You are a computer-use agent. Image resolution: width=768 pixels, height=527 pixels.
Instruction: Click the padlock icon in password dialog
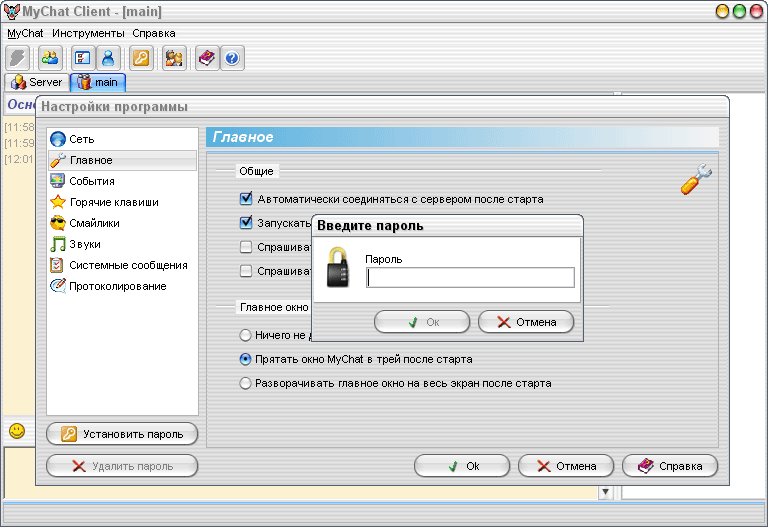coord(338,267)
